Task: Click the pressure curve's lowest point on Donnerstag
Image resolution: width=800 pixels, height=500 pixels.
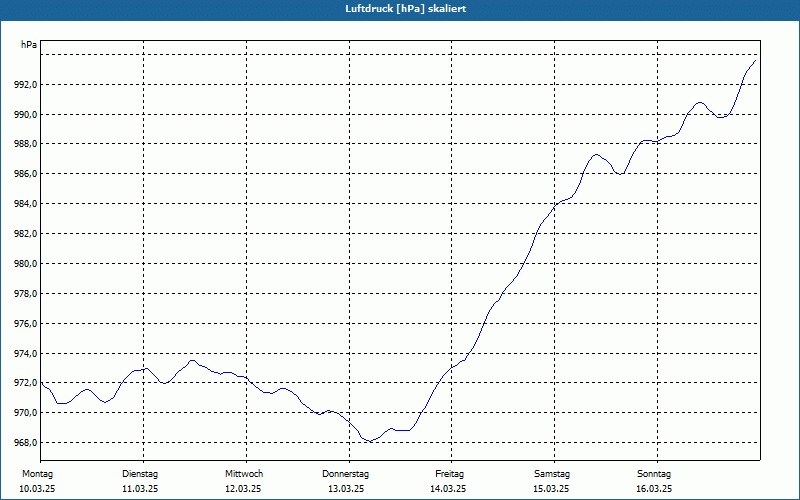Action: (371, 441)
